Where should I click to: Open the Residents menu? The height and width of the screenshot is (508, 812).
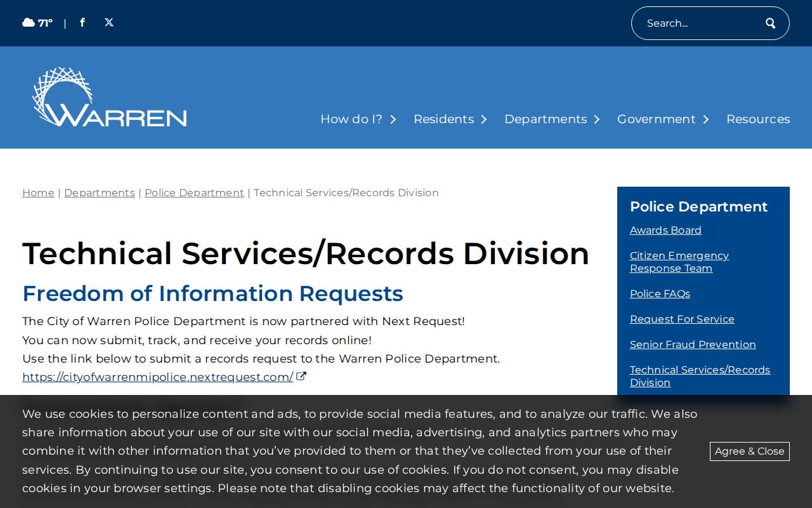[444, 119]
